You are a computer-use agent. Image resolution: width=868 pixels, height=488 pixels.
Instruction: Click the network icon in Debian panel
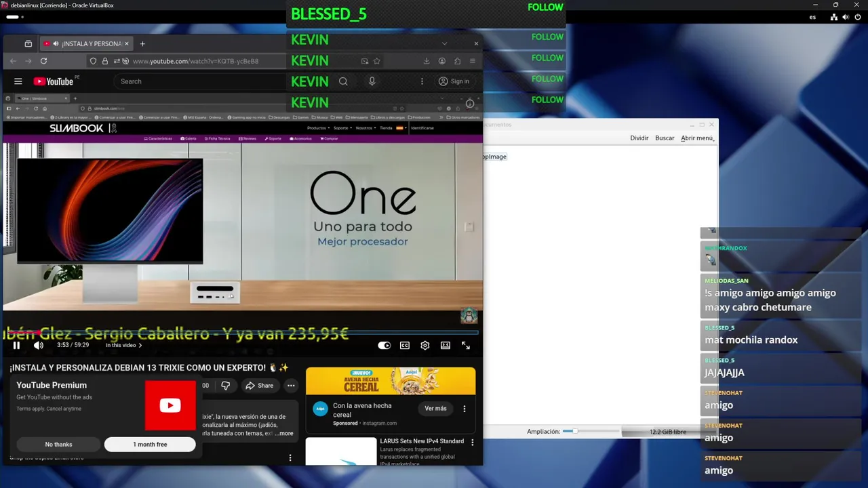833,17
